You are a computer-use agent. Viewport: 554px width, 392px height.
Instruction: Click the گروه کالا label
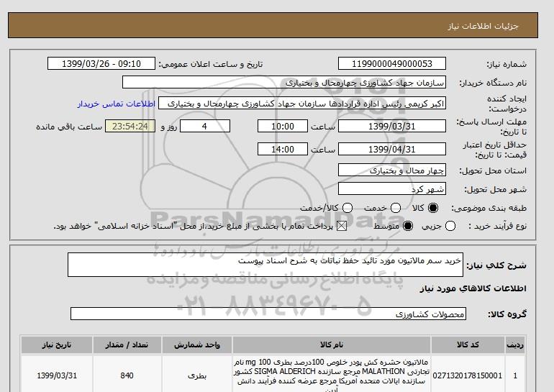click(507, 314)
